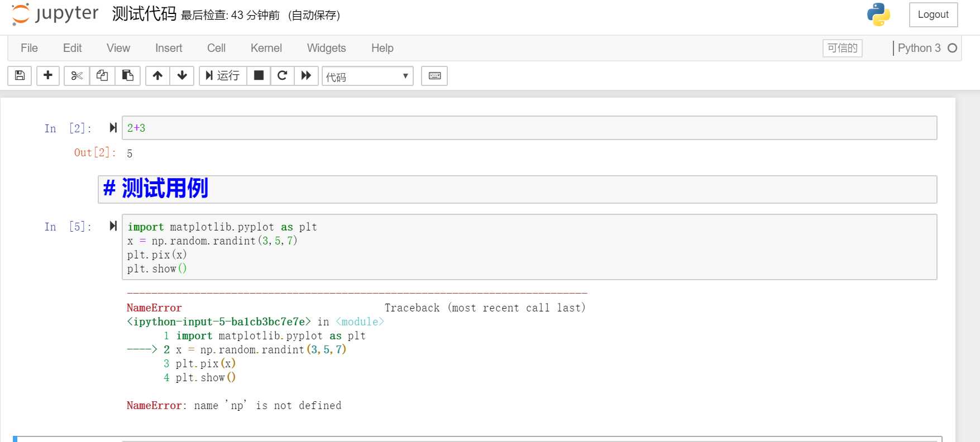Image resolution: width=980 pixels, height=442 pixels.
Task: Open the Help menu
Action: coord(383,48)
